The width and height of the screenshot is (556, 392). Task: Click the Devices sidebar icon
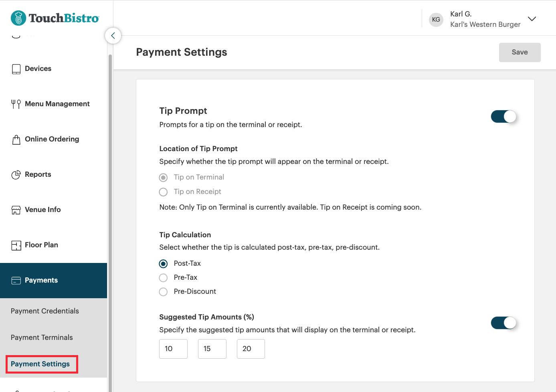tap(16, 69)
